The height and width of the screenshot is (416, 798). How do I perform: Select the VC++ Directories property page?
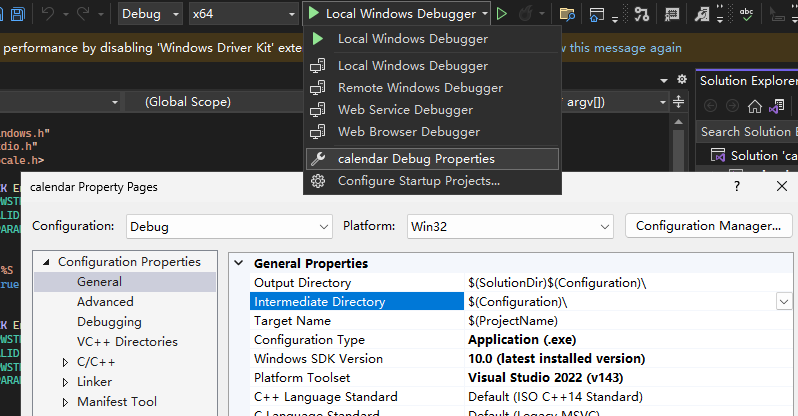125,342
